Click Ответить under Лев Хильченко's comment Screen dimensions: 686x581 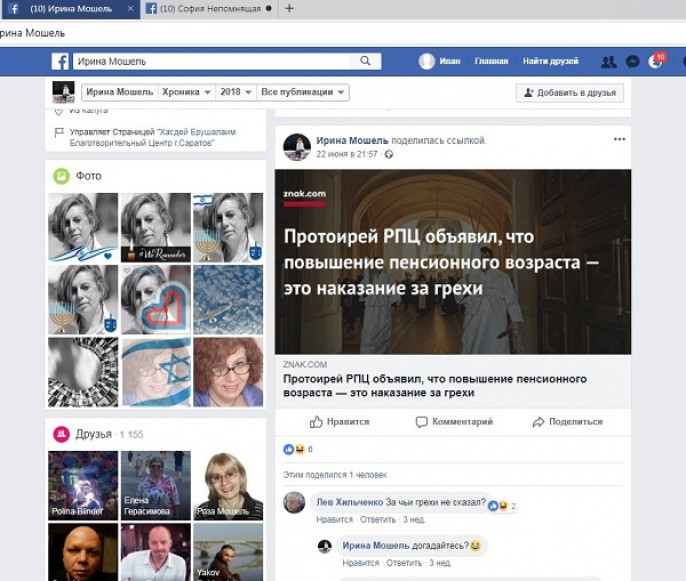[x=378, y=520]
